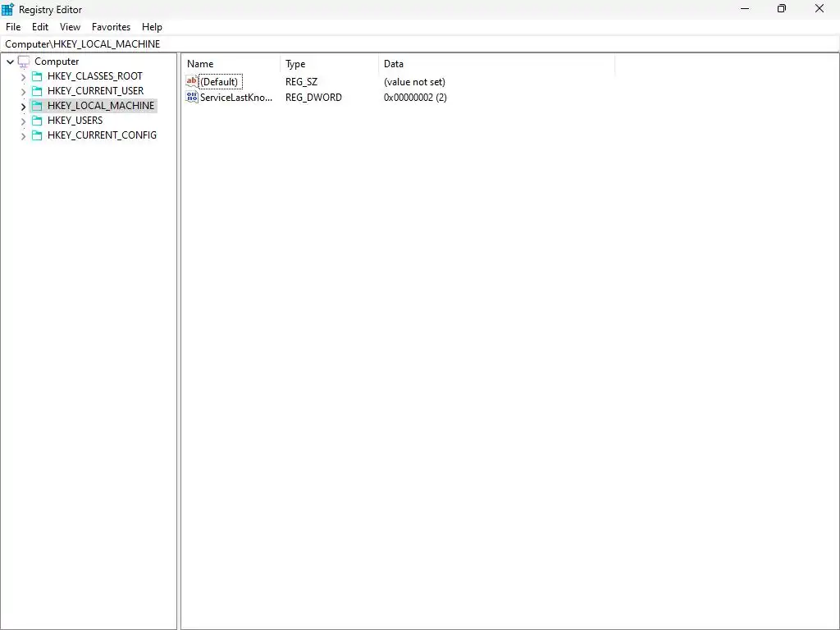This screenshot has height=630, width=840.
Task: Click the binary DWORD icon beside ServiceLastKno...
Action: tap(192, 97)
